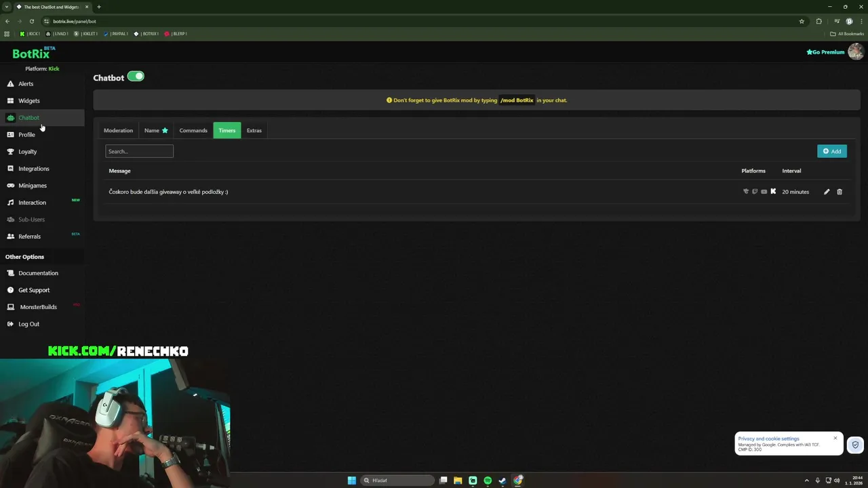Close the BotRix browser tab

pos(86,7)
